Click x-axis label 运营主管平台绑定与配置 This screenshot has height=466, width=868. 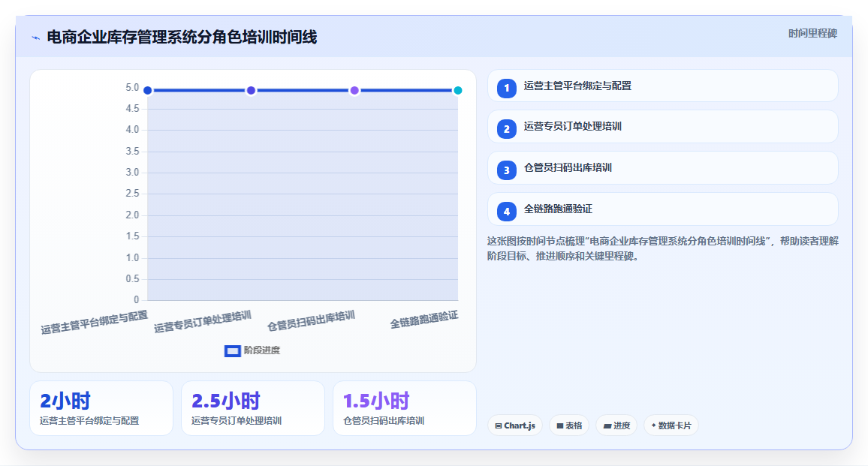94,323
